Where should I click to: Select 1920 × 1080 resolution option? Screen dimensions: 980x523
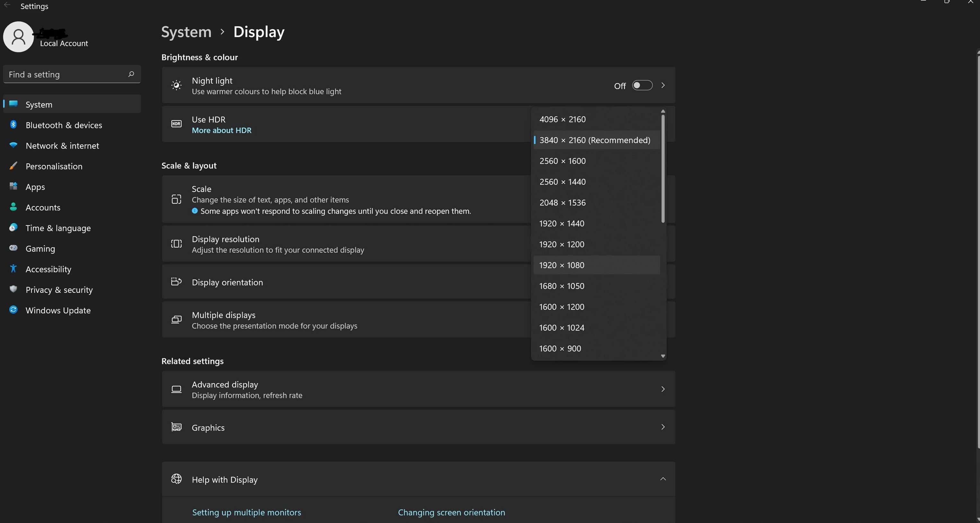561,265
